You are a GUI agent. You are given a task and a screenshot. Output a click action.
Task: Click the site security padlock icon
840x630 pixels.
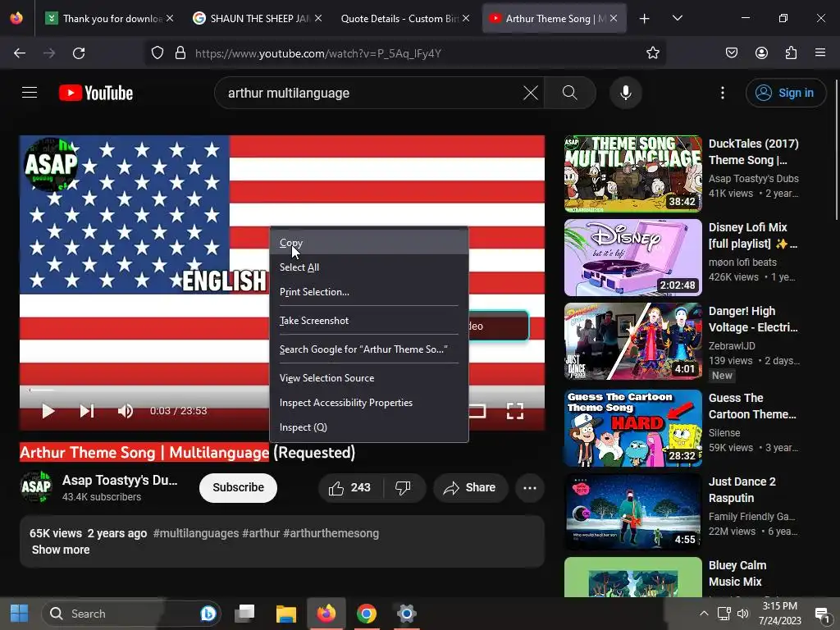coord(180,53)
